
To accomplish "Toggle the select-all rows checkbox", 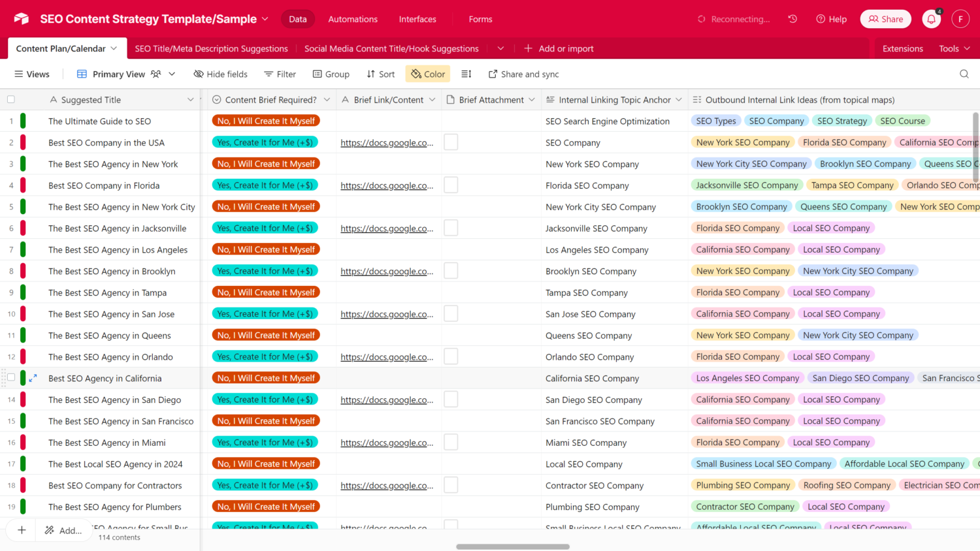I will [x=11, y=100].
